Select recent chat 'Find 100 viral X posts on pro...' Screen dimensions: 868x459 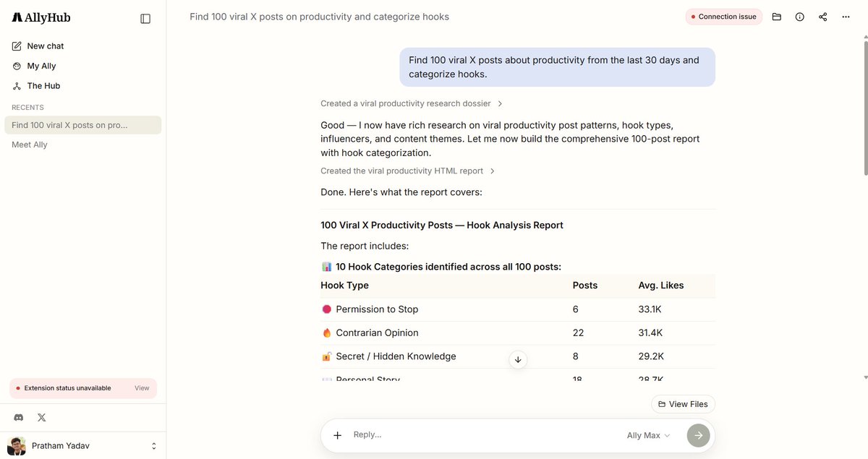(82, 125)
